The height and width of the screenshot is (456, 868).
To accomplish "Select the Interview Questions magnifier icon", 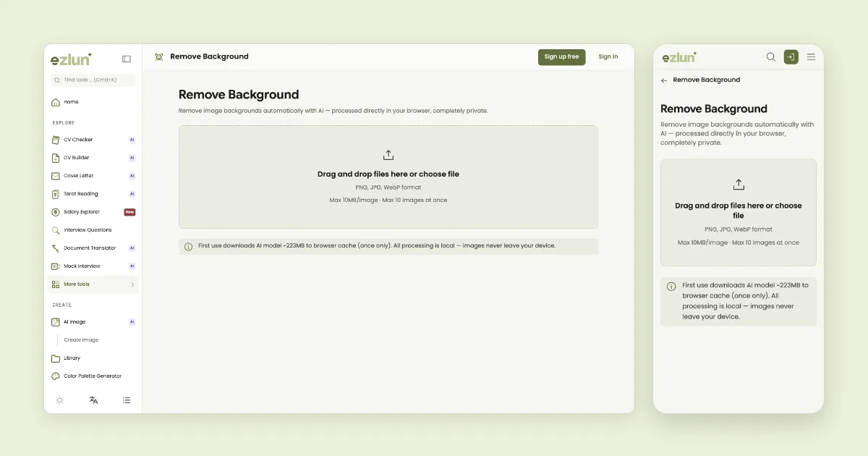I will (56, 230).
